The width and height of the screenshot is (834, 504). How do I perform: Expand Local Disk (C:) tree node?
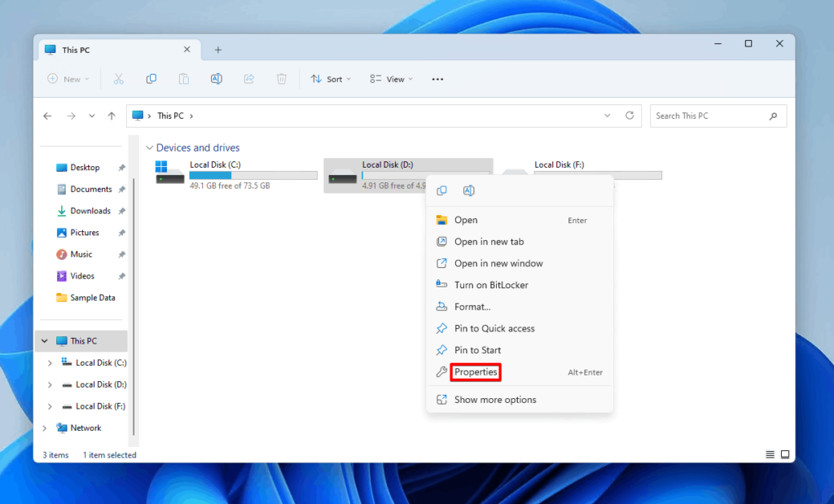[x=50, y=362]
